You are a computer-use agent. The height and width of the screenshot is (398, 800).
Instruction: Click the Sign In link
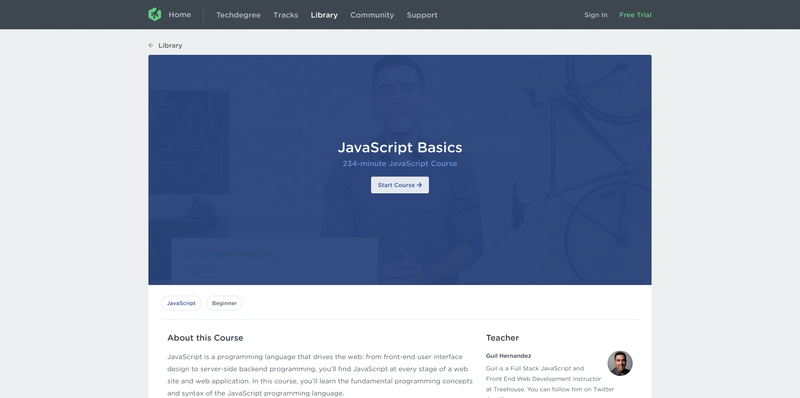pyautogui.click(x=596, y=15)
